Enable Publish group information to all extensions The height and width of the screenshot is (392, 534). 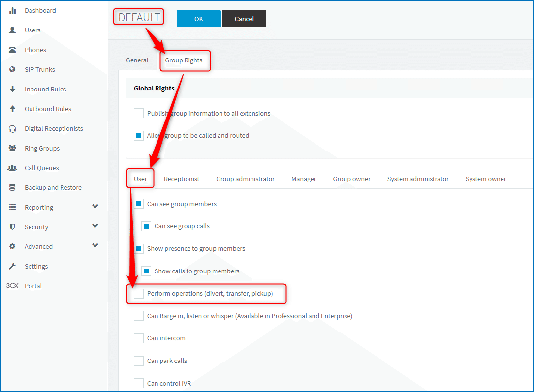139,113
